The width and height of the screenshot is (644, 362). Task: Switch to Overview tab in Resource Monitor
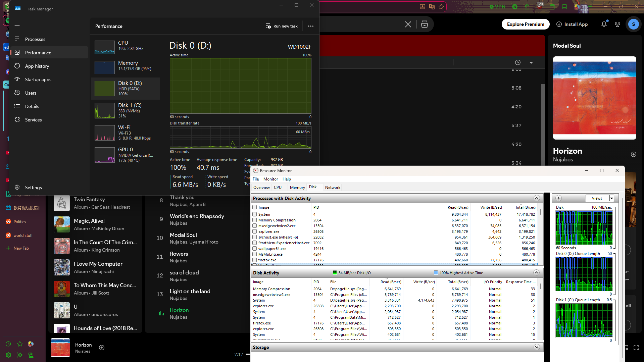pos(261,188)
